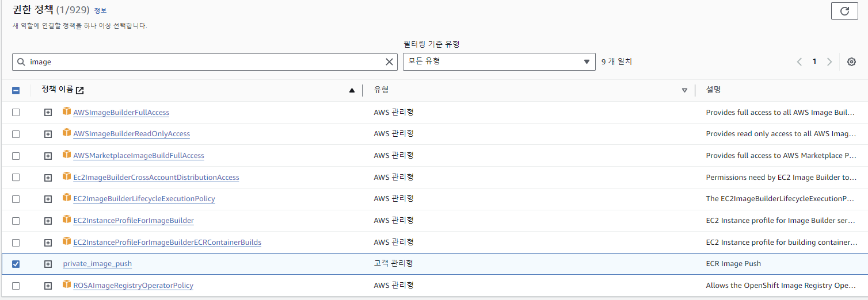Check ROSAImageRegistryOperatorPolicy row checkbox
The height and width of the screenshot is (300, 868).
(16, 286)
